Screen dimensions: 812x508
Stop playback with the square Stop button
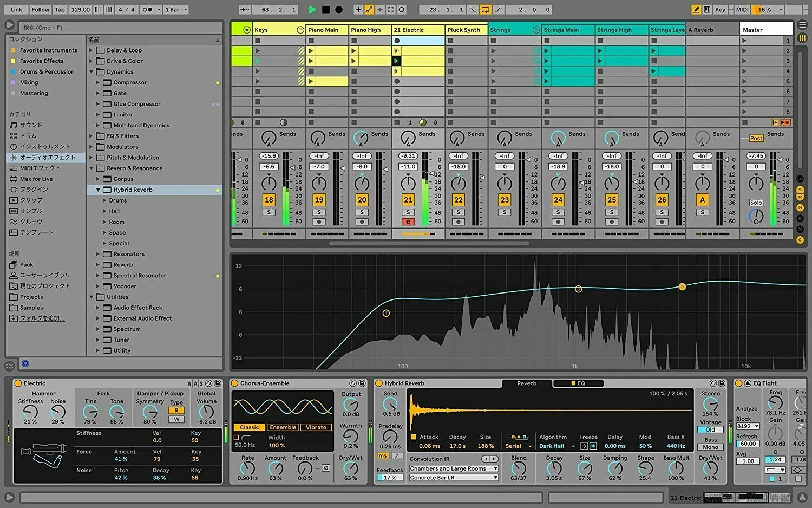326,10
